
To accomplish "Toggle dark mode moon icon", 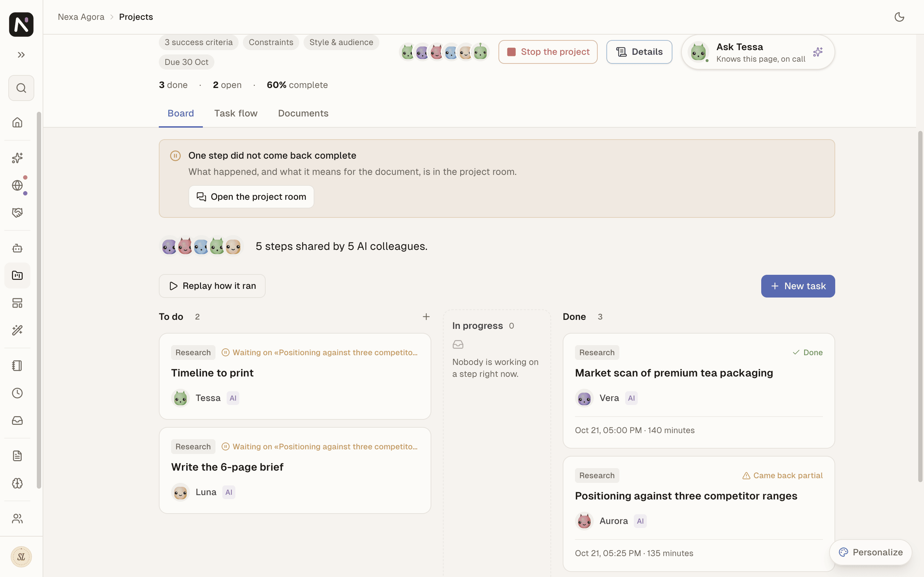I will pyautogui.click(x=899, y=17).
